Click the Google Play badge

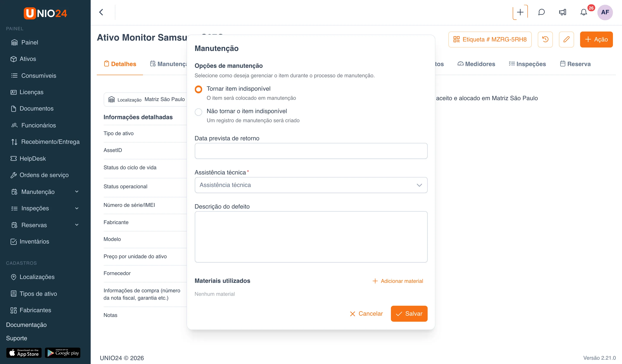click(63, 353)
